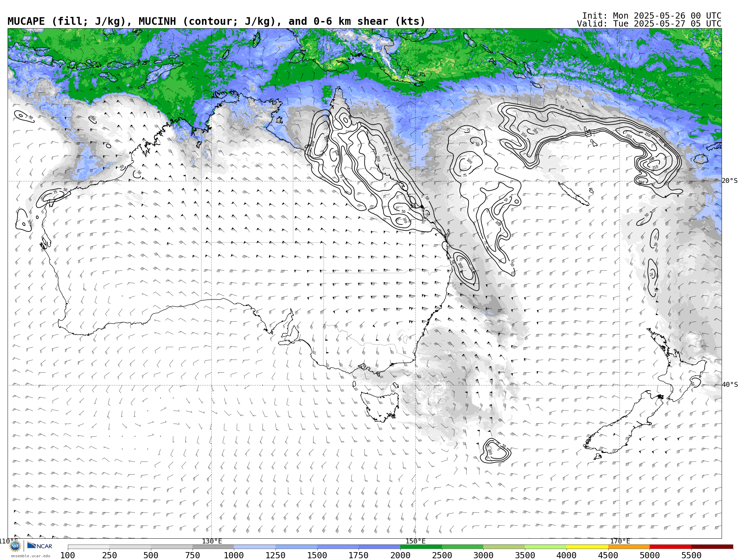Pick the yellow swatch between 4000 and 4500
Viewport: 744px width, 560px height.
click(x=587, y=547)
